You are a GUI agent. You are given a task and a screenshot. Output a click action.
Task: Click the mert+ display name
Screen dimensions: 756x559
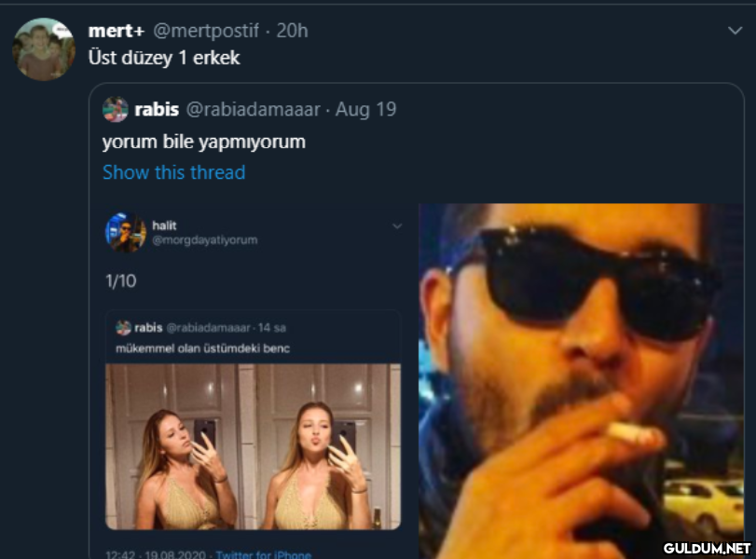click(117, 31)
